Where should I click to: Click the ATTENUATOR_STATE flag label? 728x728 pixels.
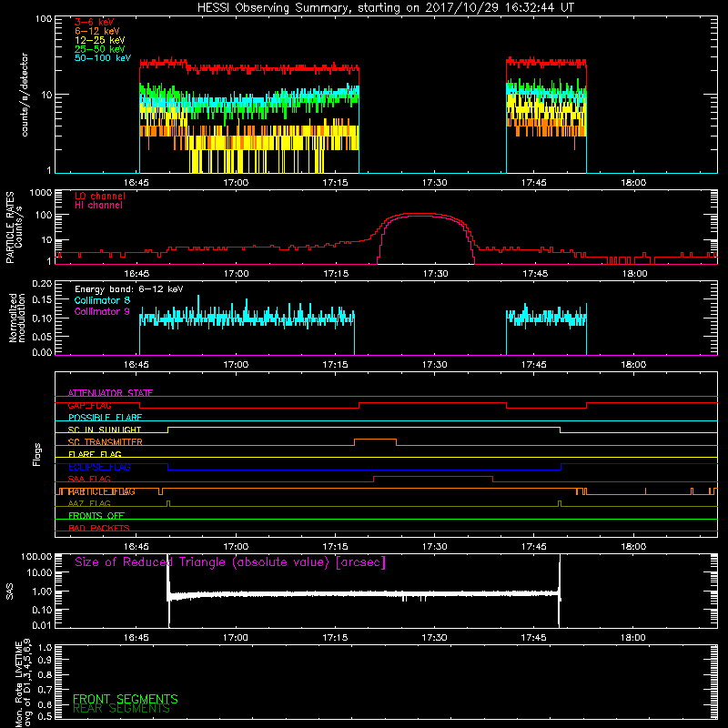click(110, 393)
